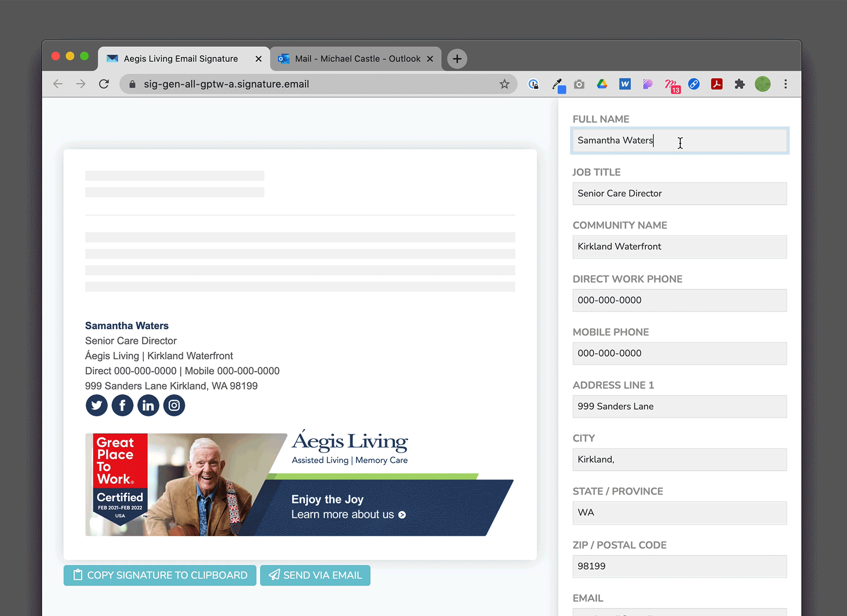
Task: Open the Word extension icon
Action: [x=625, y=84]
